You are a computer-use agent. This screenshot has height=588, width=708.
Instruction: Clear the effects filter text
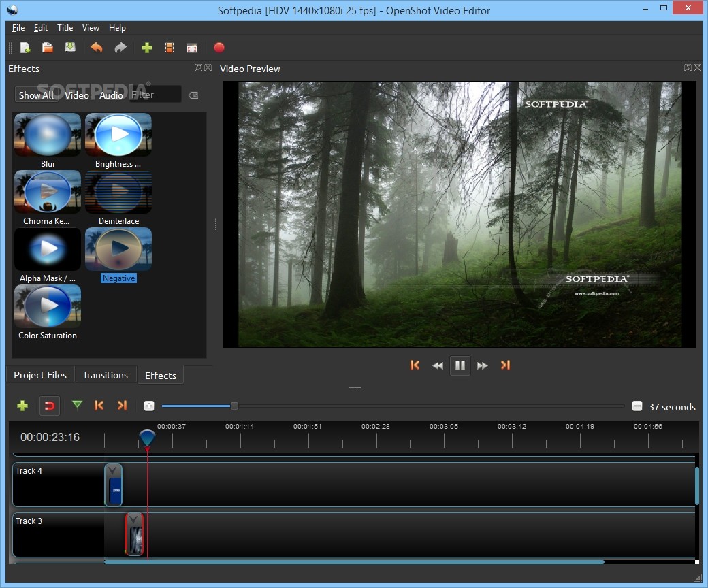(193, 95)
